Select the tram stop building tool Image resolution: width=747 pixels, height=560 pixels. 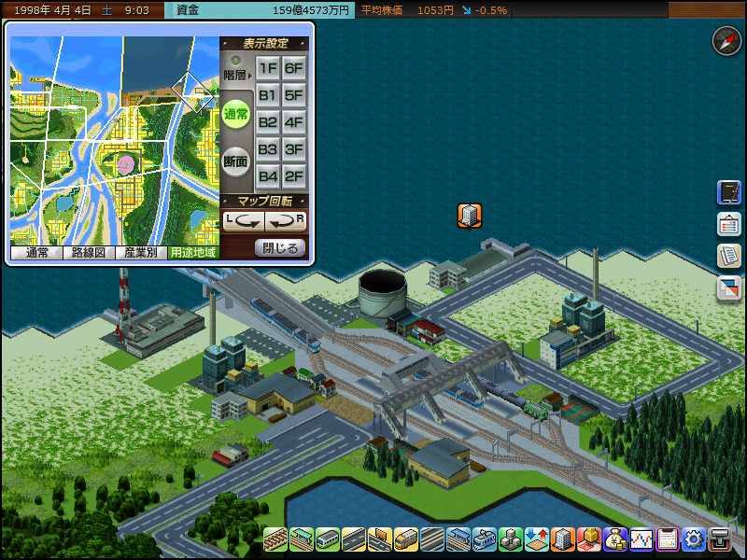tap(458, 539)
